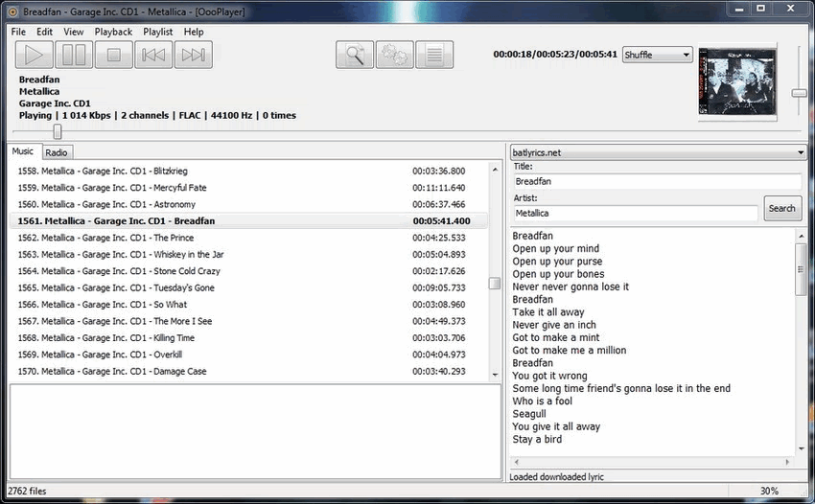Click the lyrics horizontal scroll-right arrow

[788, 462]
